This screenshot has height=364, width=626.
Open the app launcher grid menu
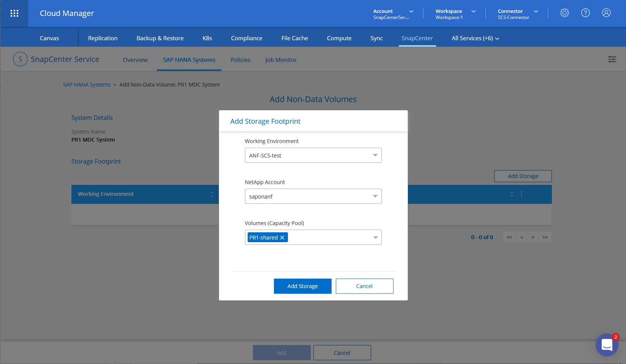(14, 13)
